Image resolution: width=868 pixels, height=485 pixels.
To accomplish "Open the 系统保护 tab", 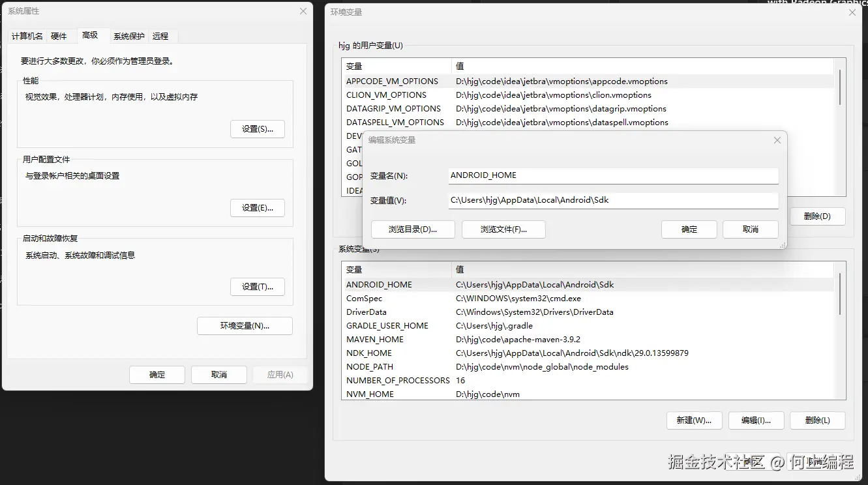I will click(128, 37).
